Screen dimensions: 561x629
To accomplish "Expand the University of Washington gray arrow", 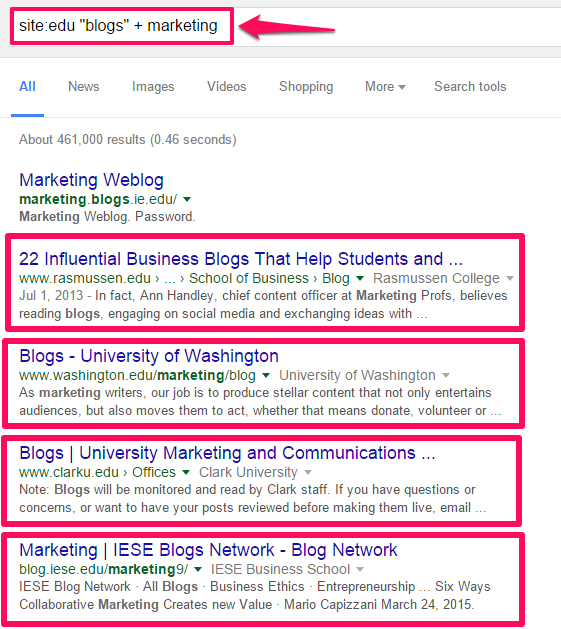I will 445,375.
